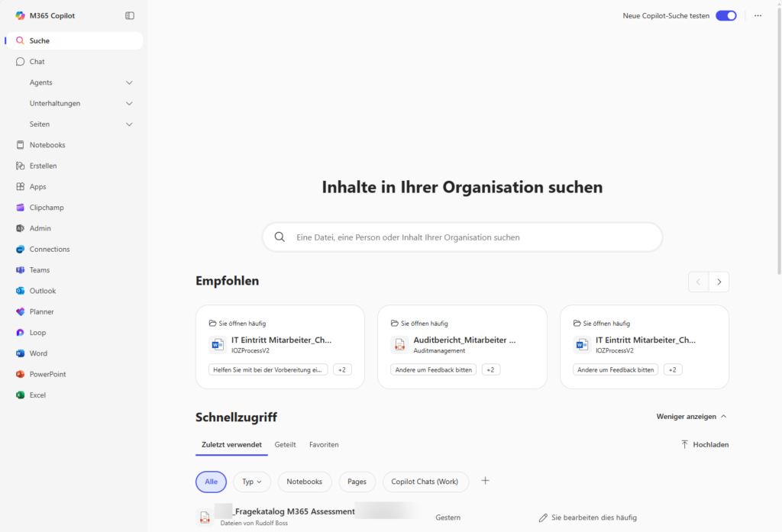
Task: Collapse Schnellzugriff with Weniger anzeigen
Action: click(691, 416)
